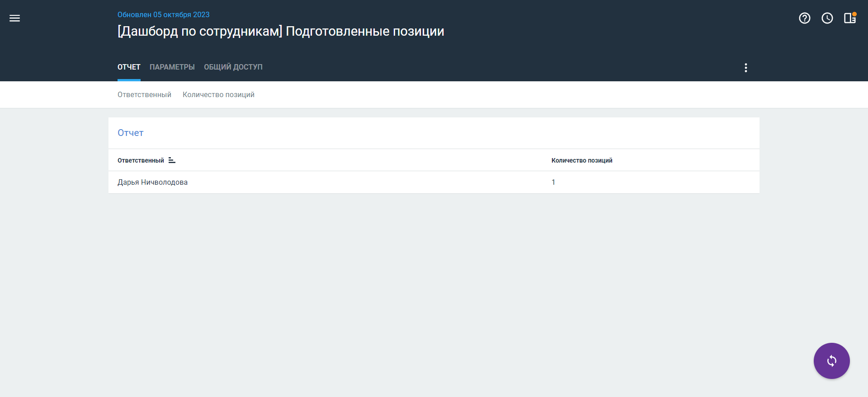This screenshot has height=397, width=868.
Task: Click the Обновлен 05 октября 2023 link
Action: point(164,14)
